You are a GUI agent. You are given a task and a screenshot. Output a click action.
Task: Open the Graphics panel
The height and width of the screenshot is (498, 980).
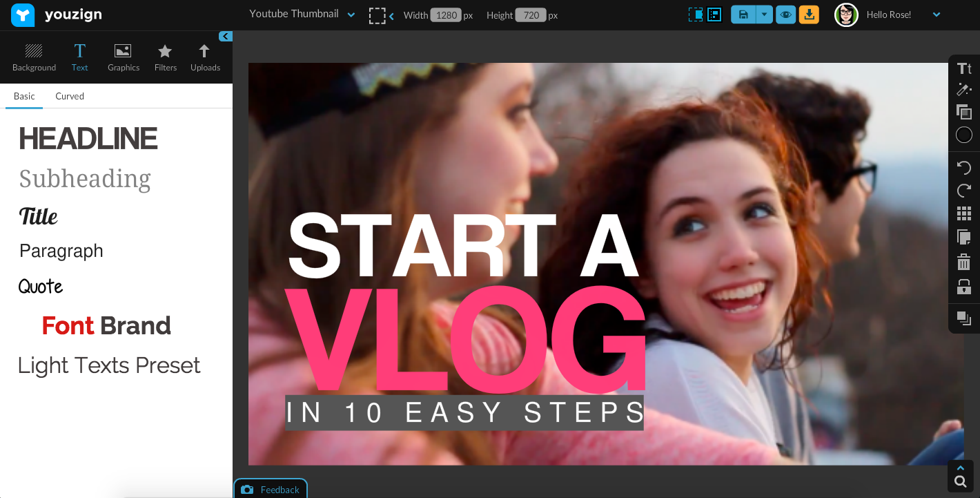[124, 58]
